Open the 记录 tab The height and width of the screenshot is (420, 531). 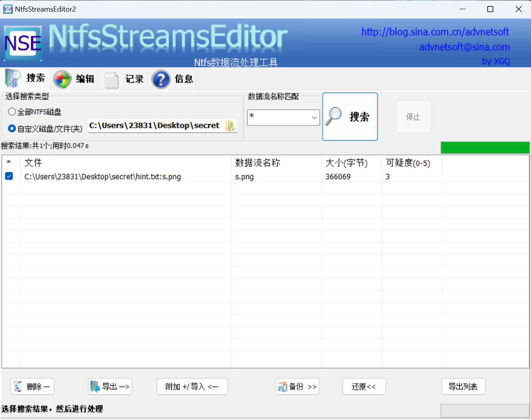(124, 79)
